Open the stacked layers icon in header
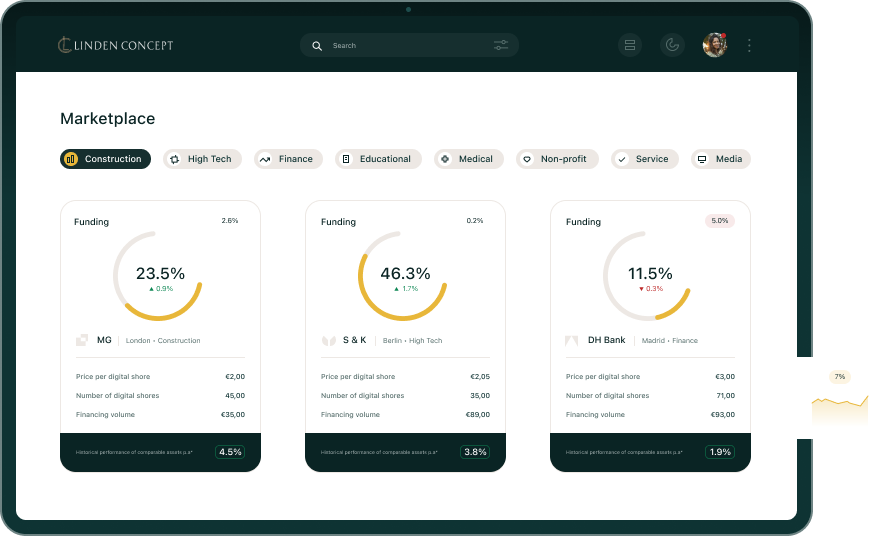 (x=629, y=45)
